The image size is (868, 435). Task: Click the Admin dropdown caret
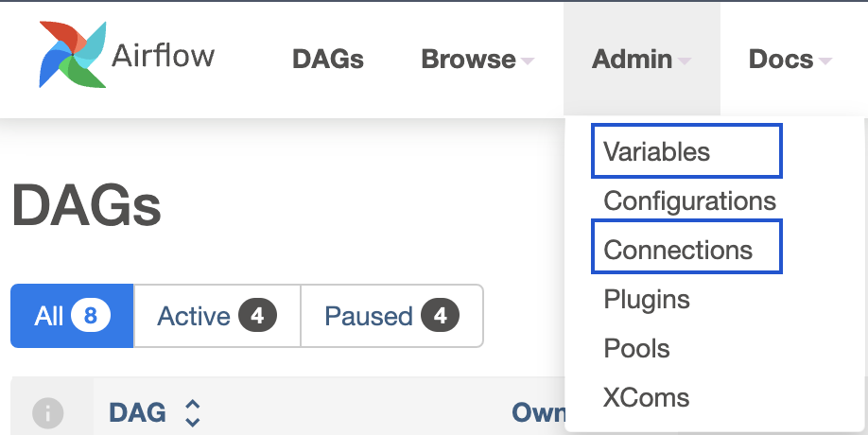pos(685,61)
